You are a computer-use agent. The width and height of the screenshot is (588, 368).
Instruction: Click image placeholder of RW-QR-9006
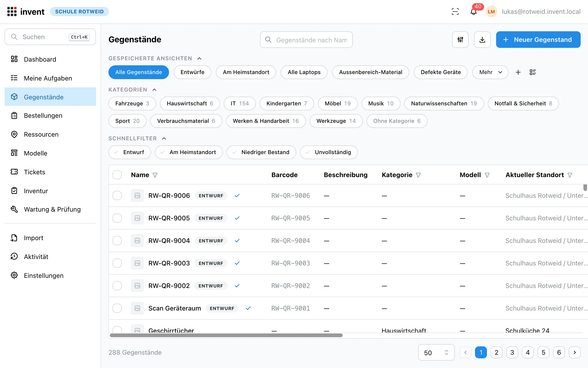(x=137, y=195)
